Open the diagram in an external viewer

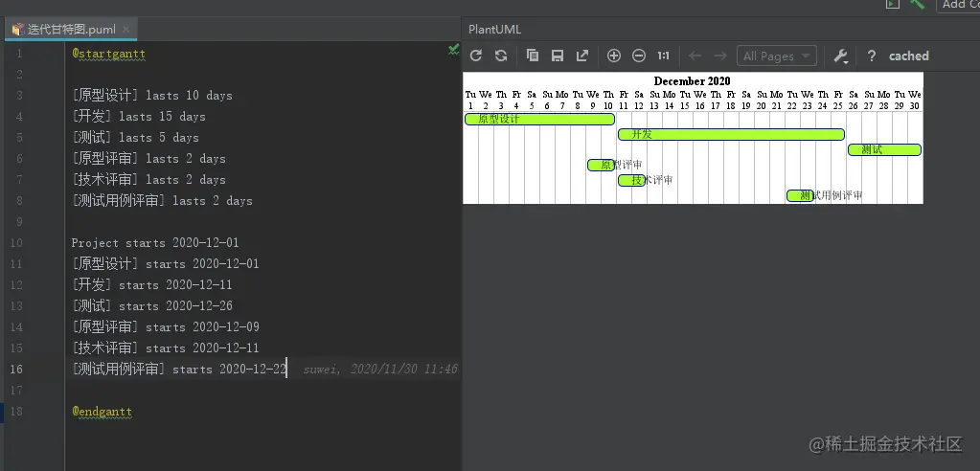[582, 56]
